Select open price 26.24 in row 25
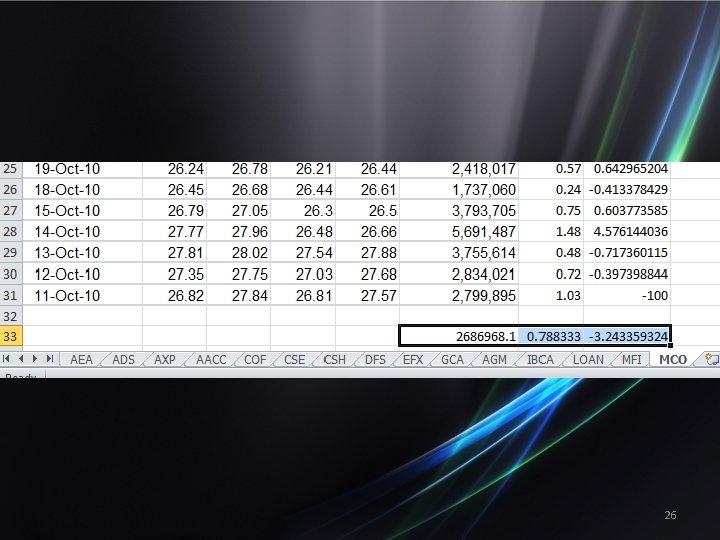The image size is (720, 540). pos(174,169)
